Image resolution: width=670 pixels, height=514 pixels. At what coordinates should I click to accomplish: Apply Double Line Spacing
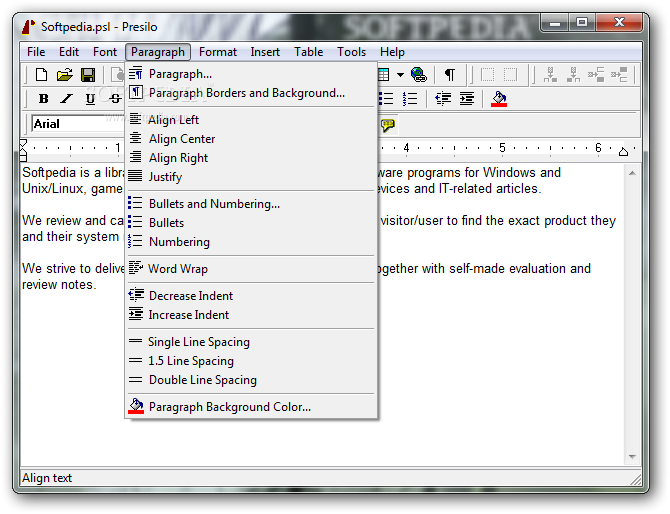(251, 380)
